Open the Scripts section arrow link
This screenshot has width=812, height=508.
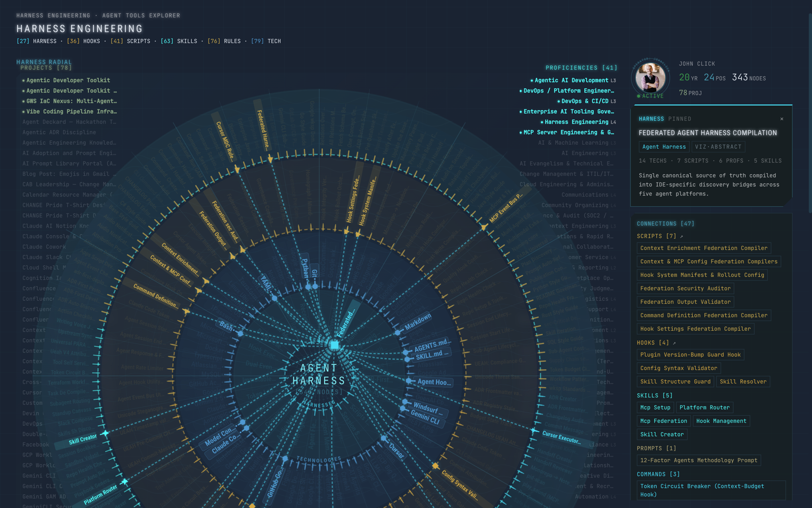click(x=682, y=236)
